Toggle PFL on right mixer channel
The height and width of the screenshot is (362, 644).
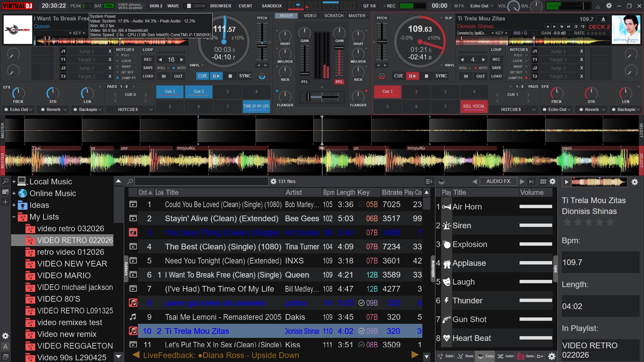pos(339,82)
